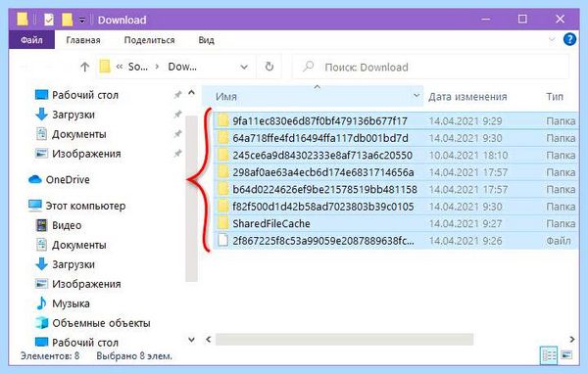Click pin icon beside pinned Изображения

click(x=177, y=154)
